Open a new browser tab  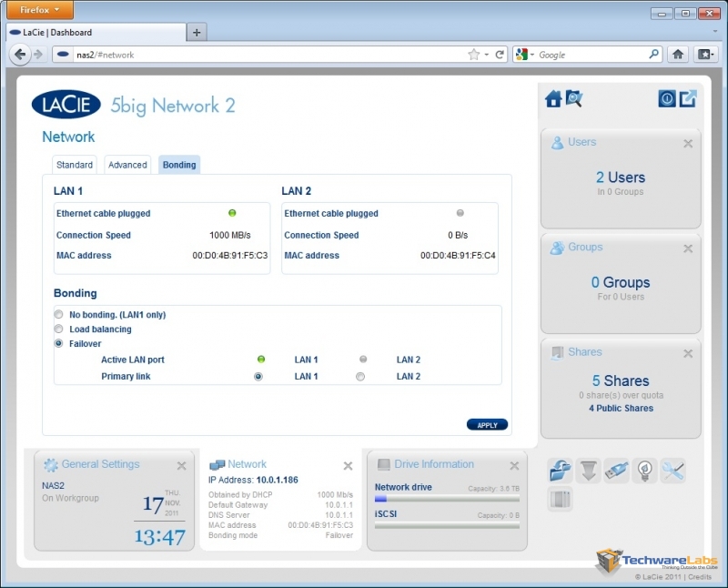[197, 33]
